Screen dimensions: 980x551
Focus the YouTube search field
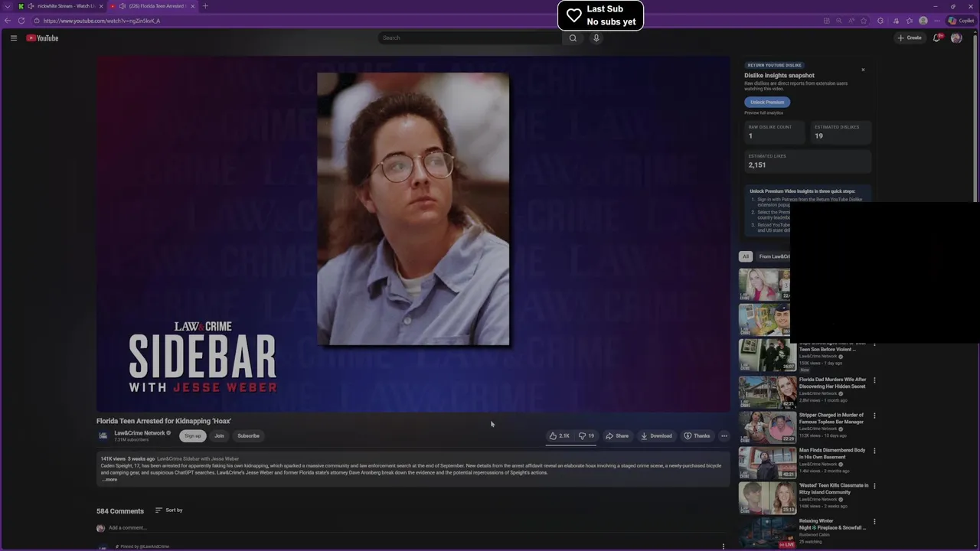coord(469,37)
